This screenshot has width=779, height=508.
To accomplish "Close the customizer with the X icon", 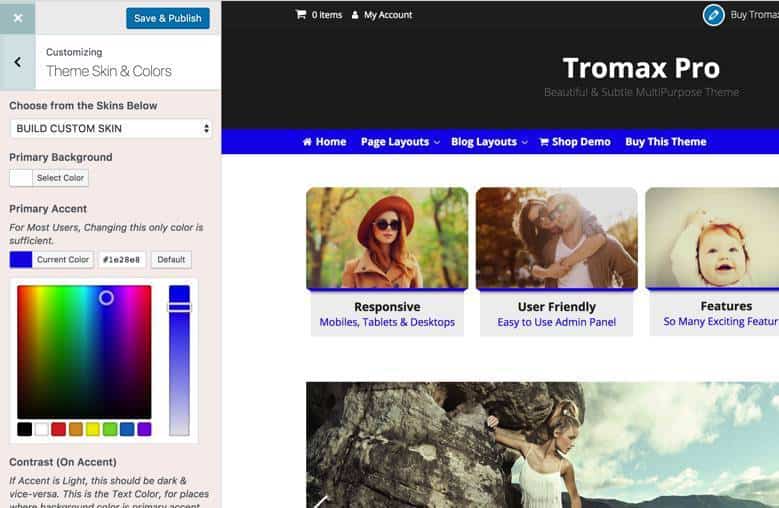I will coord(18,18).
